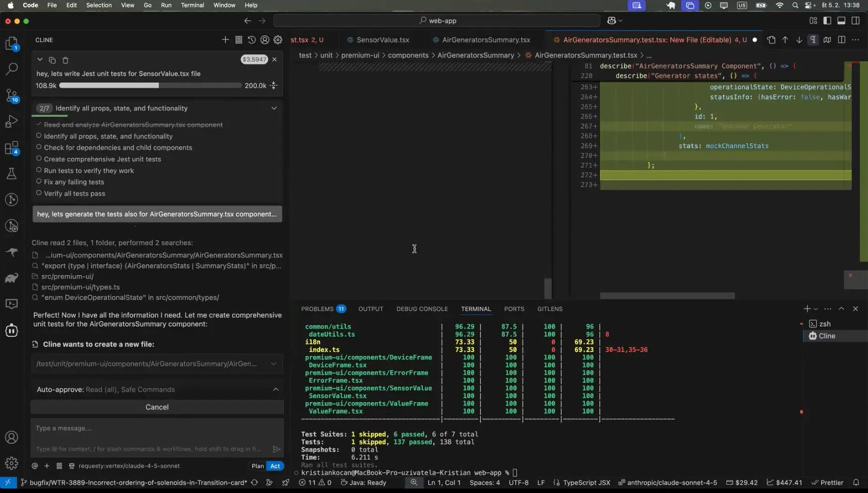This screenshot has height=493, width=868.
Task: Maximize the panel with up chevron
Action: click(x=841, y=309)
